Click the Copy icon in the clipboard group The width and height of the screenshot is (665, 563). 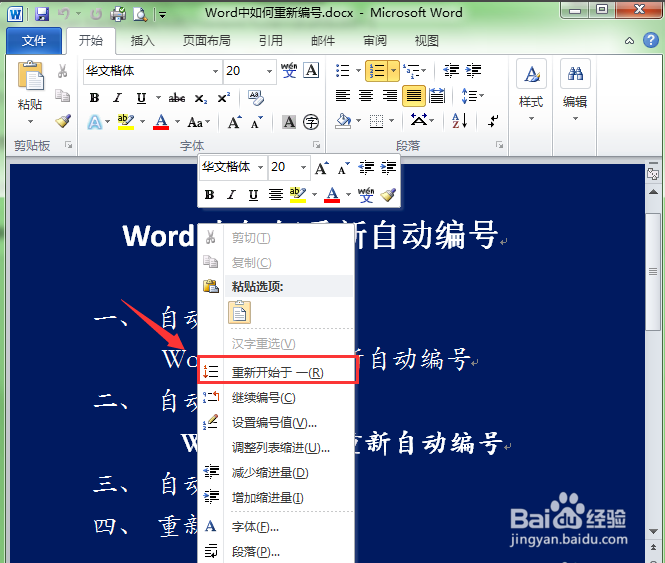(x=63, y=96)
